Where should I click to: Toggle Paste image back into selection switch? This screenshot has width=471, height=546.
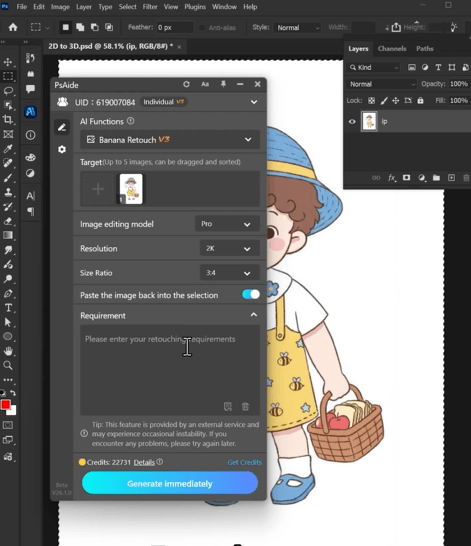(x=251, y=295)
